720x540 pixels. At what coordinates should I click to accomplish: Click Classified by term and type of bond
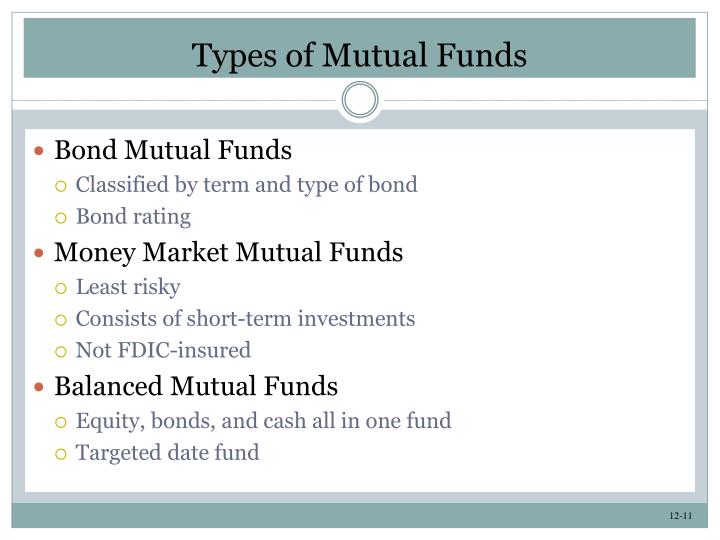click(247, 185)
